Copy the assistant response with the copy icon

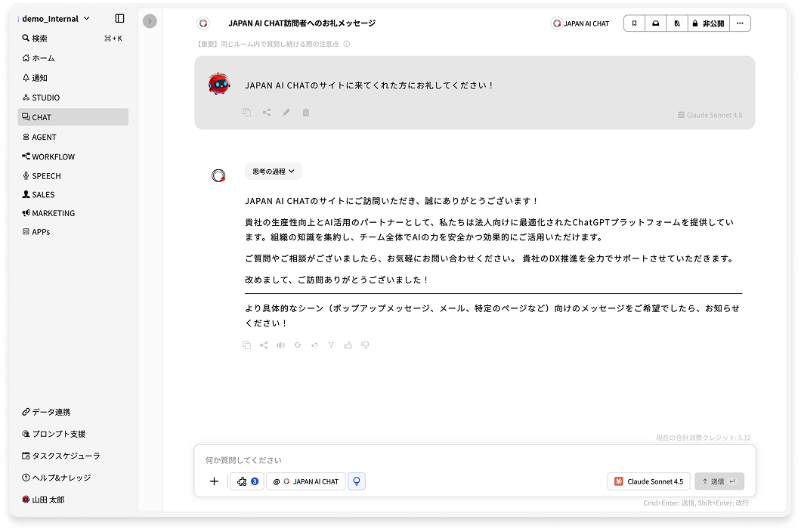247,345
